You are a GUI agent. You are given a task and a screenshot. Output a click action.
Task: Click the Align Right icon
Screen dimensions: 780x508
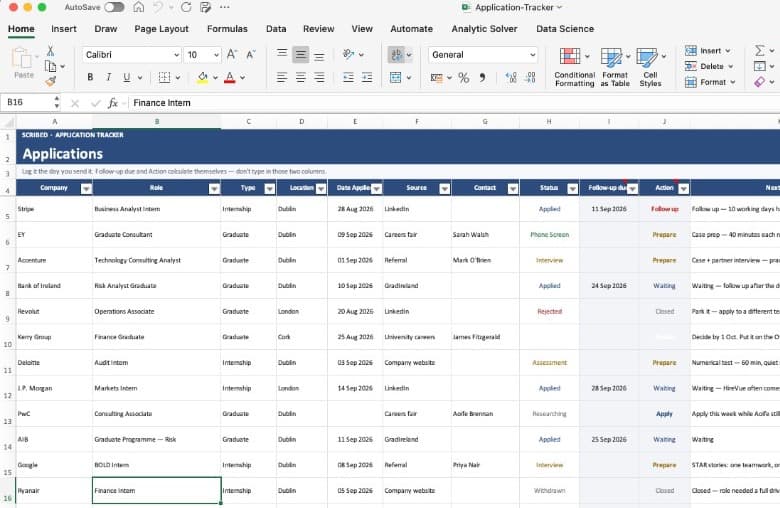319,78
